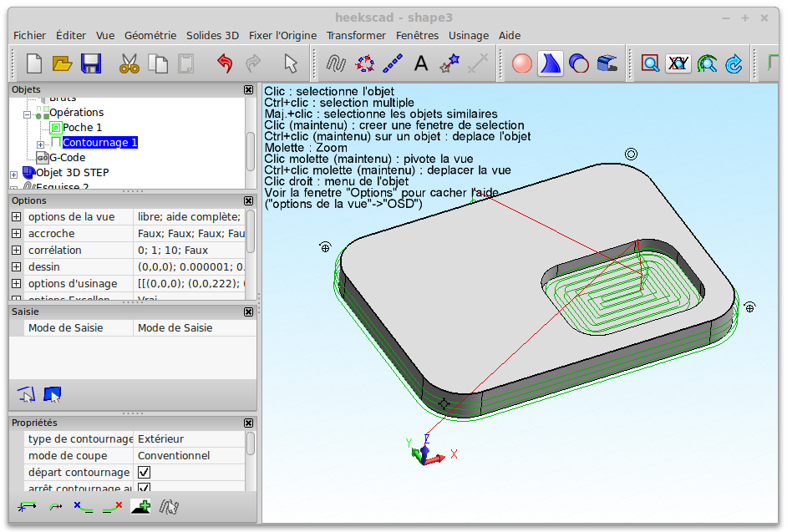The height and width of the screenshot is (532, 787).
Task: Close the Objets panel with its X box
Action: coord(248,89)
